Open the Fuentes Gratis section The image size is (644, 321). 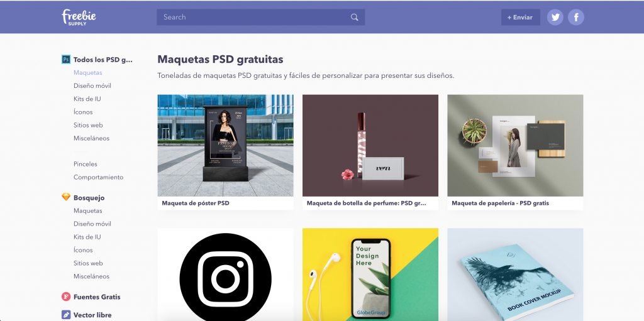(x=97, y=297)
